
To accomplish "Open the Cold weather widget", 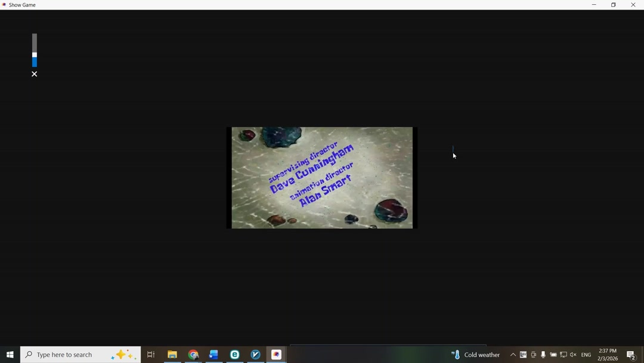I will [476, 355].
